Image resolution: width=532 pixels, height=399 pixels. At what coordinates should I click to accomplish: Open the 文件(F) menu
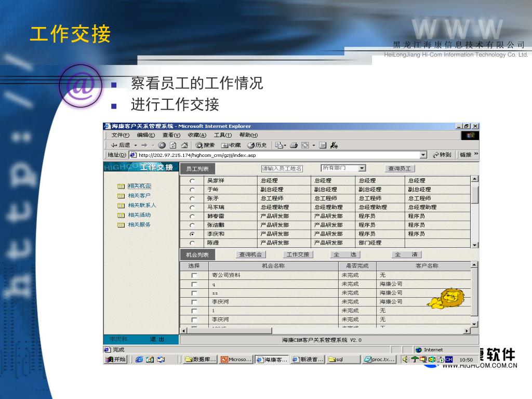121,135
